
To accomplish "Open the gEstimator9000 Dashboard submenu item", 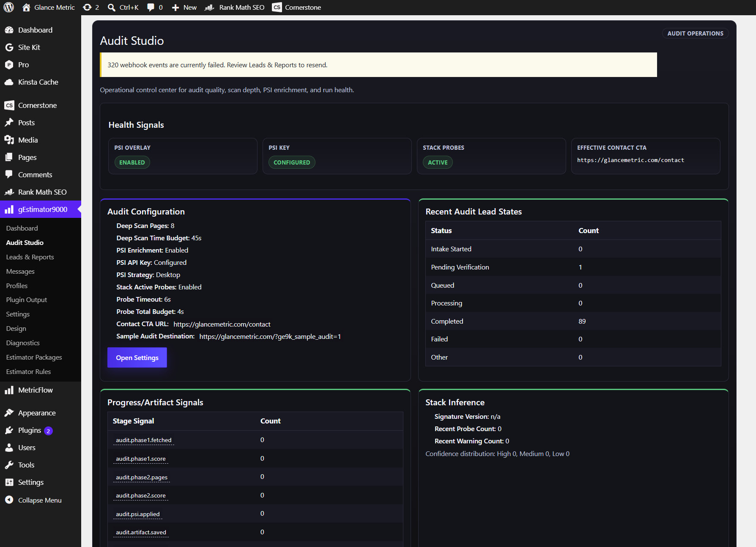I will coord(22,228).
